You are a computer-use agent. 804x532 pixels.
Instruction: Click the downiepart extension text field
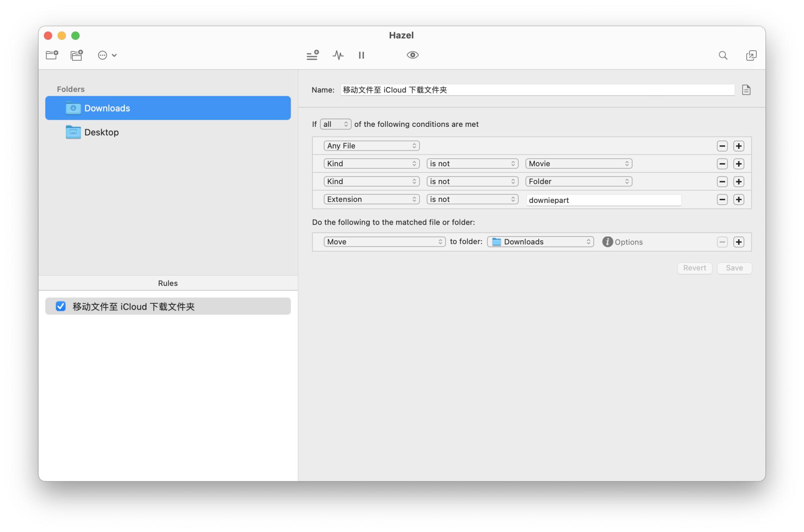click(x=603, y=200)
